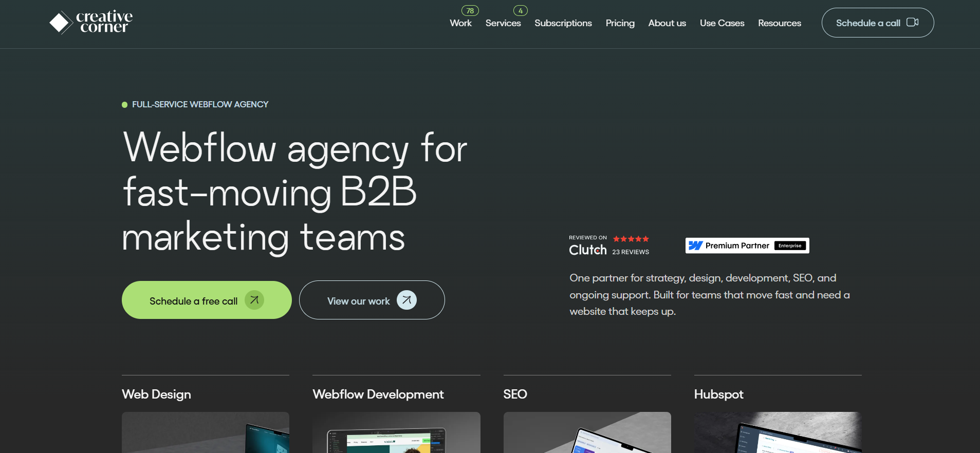This screenshot has height=453, width=980.
Task: Click the Creative Corner diamond logo
Action: [x=61, y=23]
